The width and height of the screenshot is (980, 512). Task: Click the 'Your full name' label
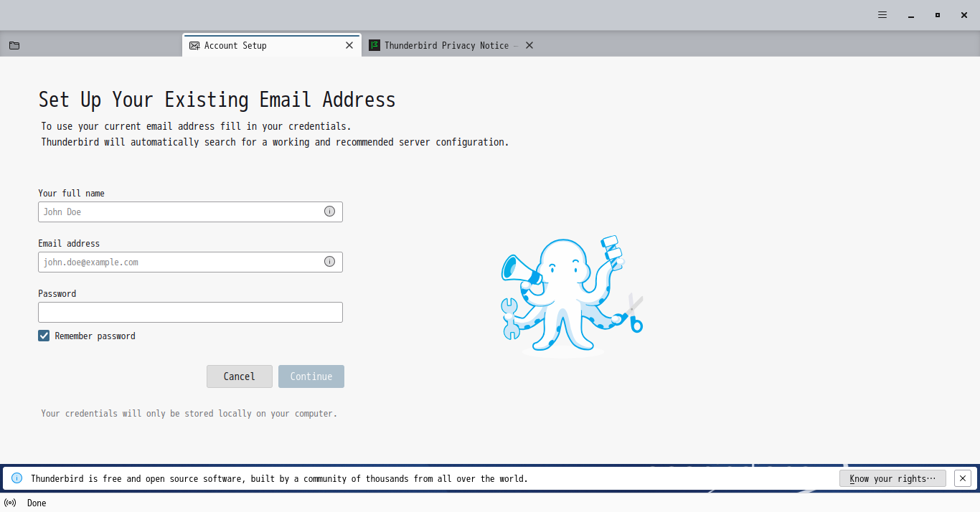point(71,193)
